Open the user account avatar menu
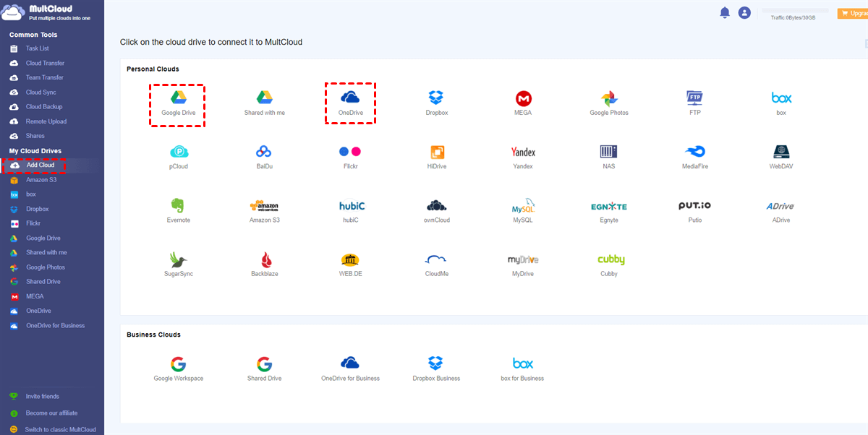 coord(744,12)
